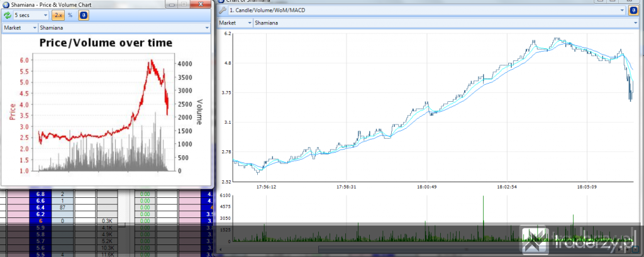Click the 0.3K volume cell in ladder
This screenshot has width=644, height=257.
click(x=107, y=221)
